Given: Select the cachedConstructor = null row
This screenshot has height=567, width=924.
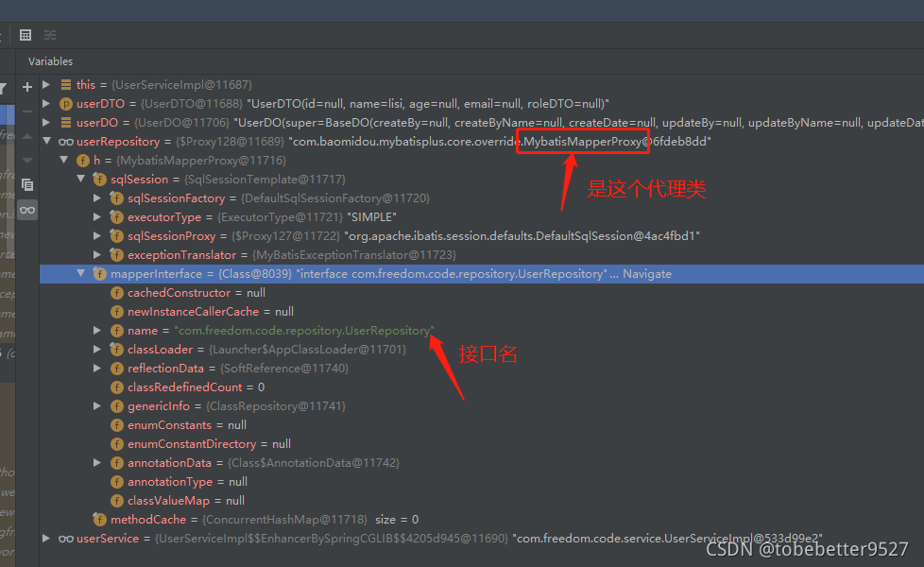Looking at the screenshot, I should [482, 293].
